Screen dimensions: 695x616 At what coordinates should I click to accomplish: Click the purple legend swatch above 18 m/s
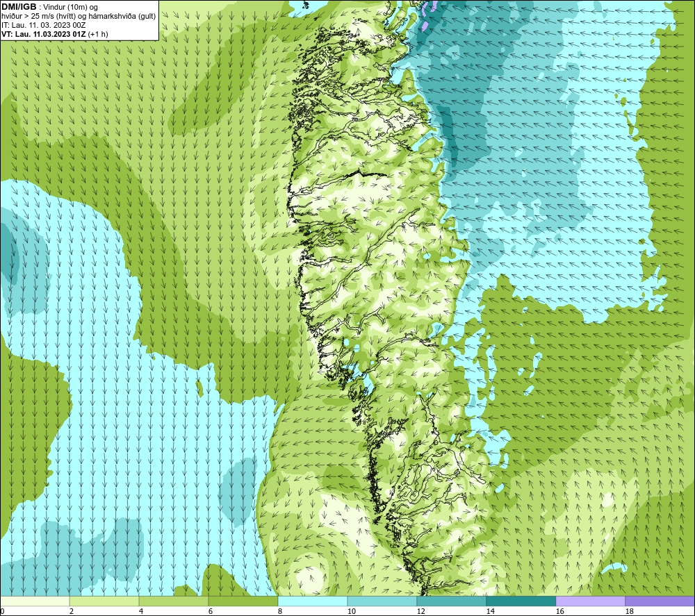click(x=660, y=601)
